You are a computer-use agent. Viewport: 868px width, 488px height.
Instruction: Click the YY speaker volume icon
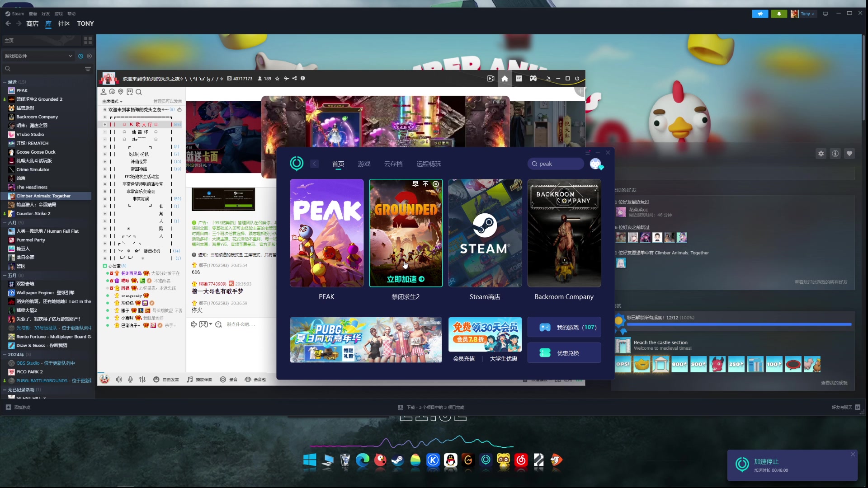[119, 380]
